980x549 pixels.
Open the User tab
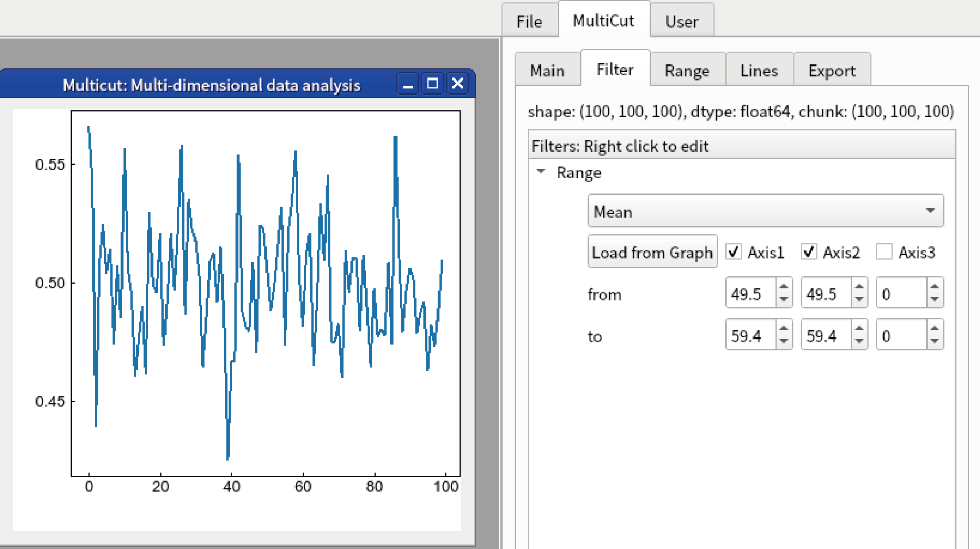click(x=682, y=21)
